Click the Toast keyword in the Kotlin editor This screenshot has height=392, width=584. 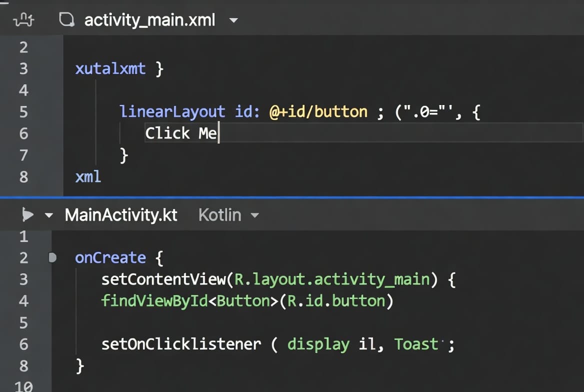pos(416,344)
